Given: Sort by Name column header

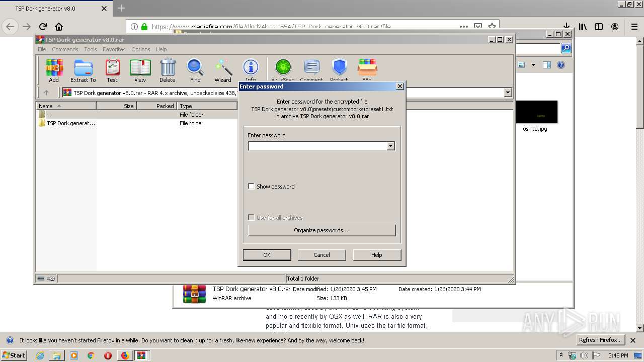Looking at the screenshot, I should click(66, 106).
